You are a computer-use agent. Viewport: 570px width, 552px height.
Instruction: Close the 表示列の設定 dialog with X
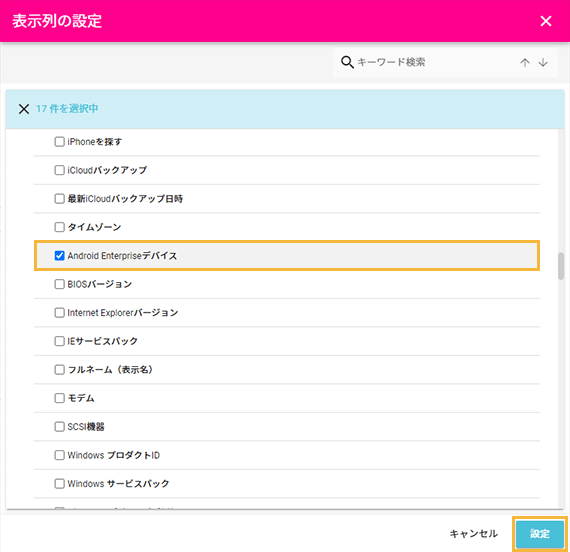(x=546, y=21)
